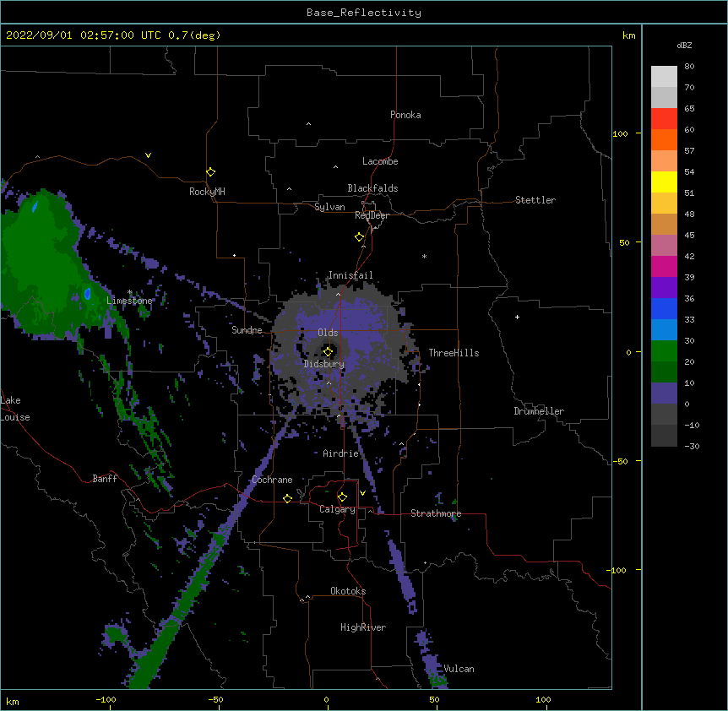Viewport: 728px width, 711px height.
Task: Click the yellow marker beside RockyMH
Action: coord(211,172)
